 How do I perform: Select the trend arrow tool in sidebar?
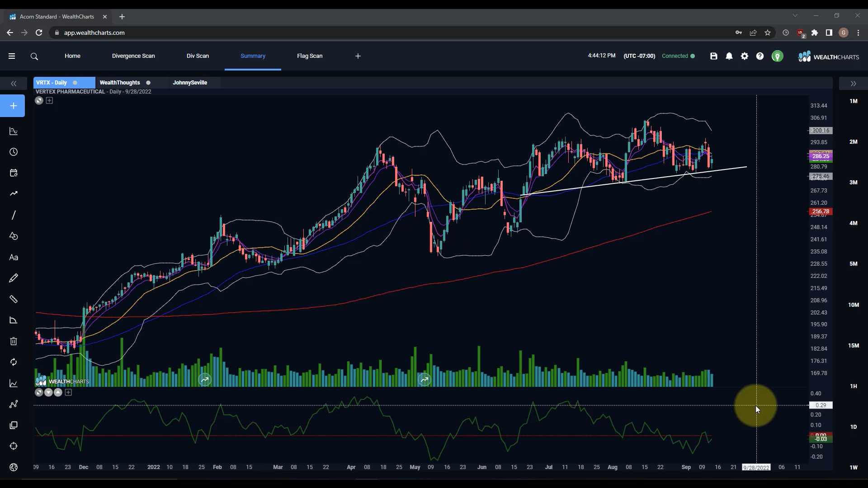click(x=14, y=193)
